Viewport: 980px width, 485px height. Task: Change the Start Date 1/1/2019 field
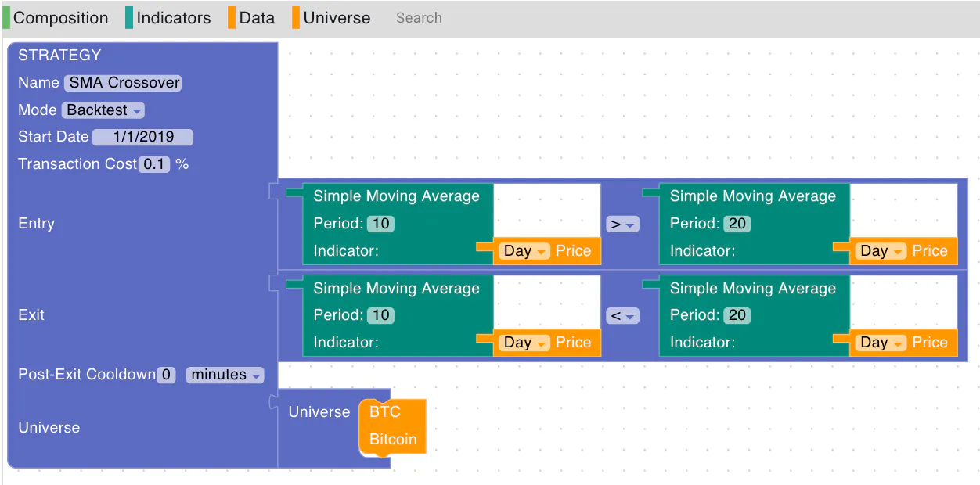[142, 137]
